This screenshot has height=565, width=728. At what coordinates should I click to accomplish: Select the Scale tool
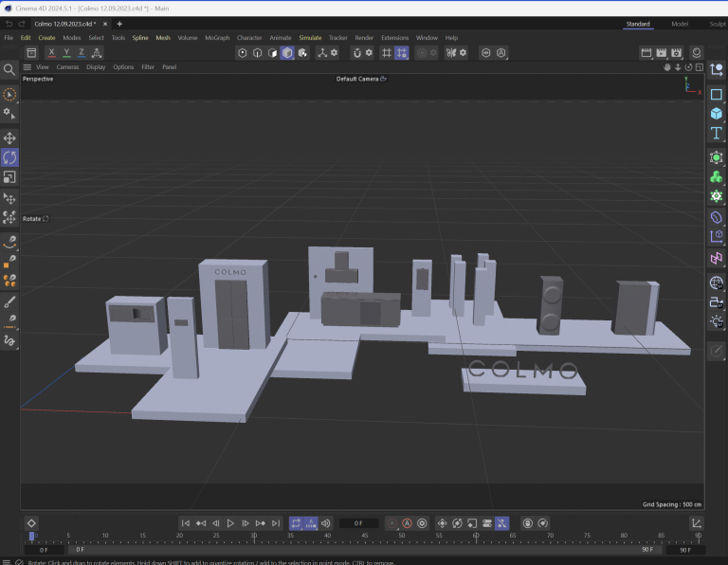[x=9, y=176]
